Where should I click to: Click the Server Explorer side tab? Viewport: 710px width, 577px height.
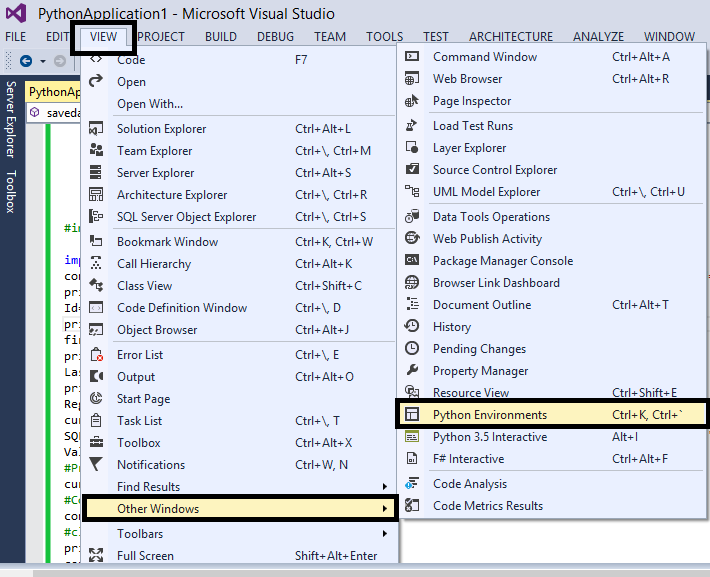click(x=11, y=119)
